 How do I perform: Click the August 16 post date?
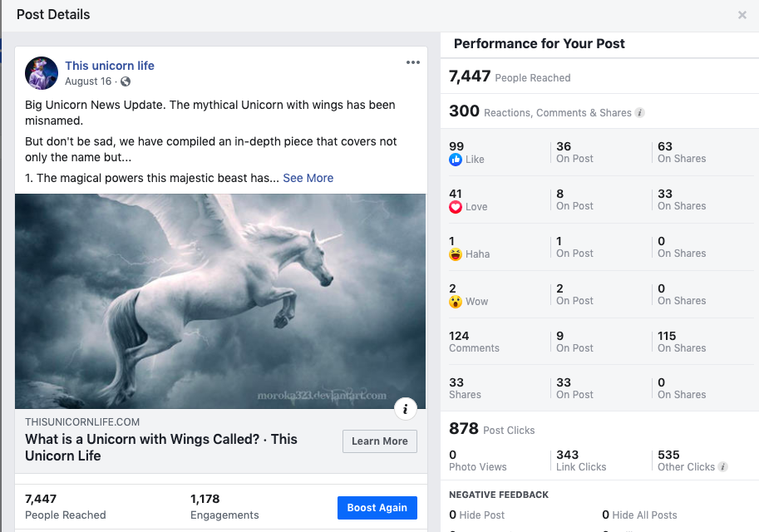87,81
